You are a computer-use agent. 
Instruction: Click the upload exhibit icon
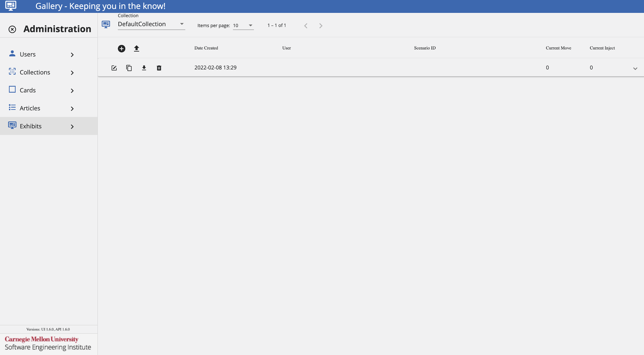136,49
